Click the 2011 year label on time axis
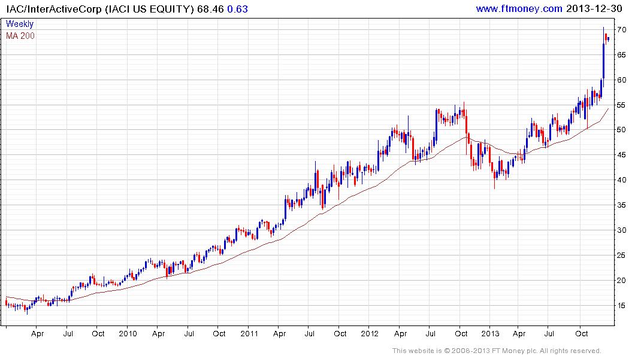This screenshot has height=359, width=644. (249, 333)
